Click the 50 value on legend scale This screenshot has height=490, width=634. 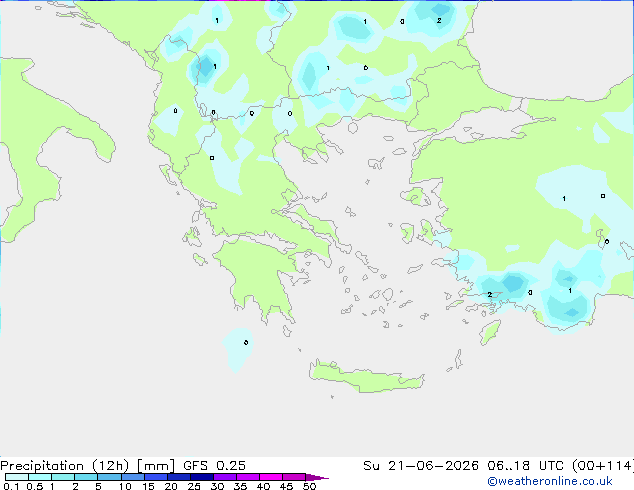point(309,486)
